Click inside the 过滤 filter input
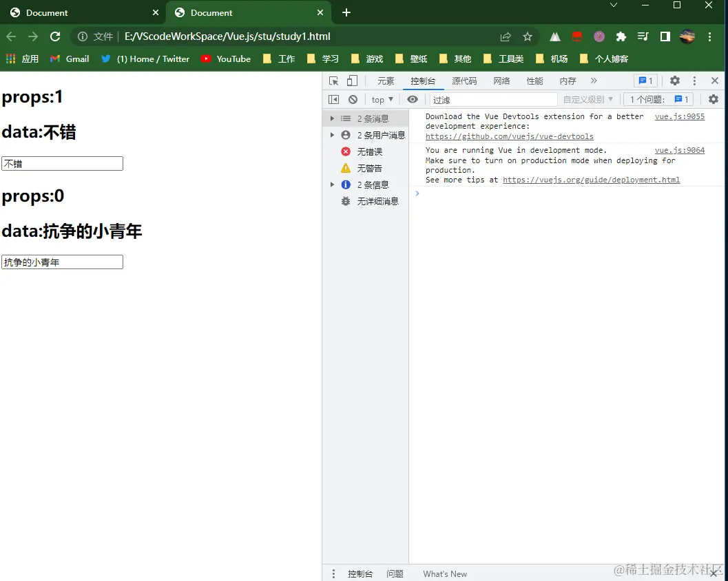 (x=492, y=99)
